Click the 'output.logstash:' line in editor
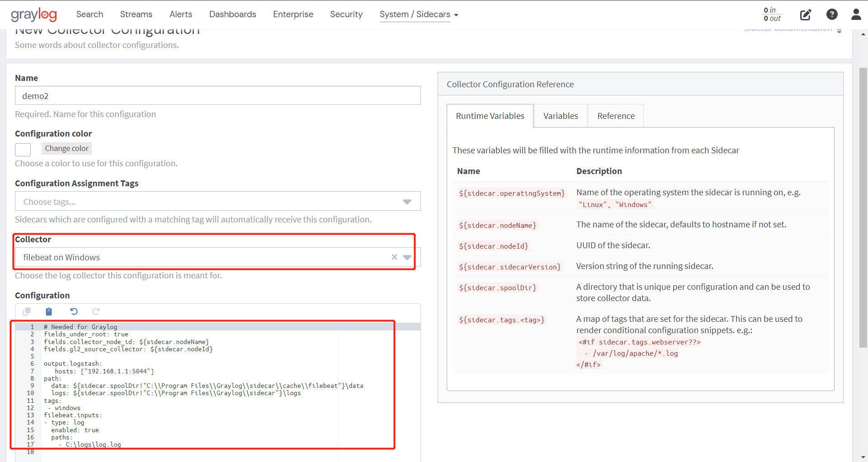The image size is (868, 462). coord(73,364)
